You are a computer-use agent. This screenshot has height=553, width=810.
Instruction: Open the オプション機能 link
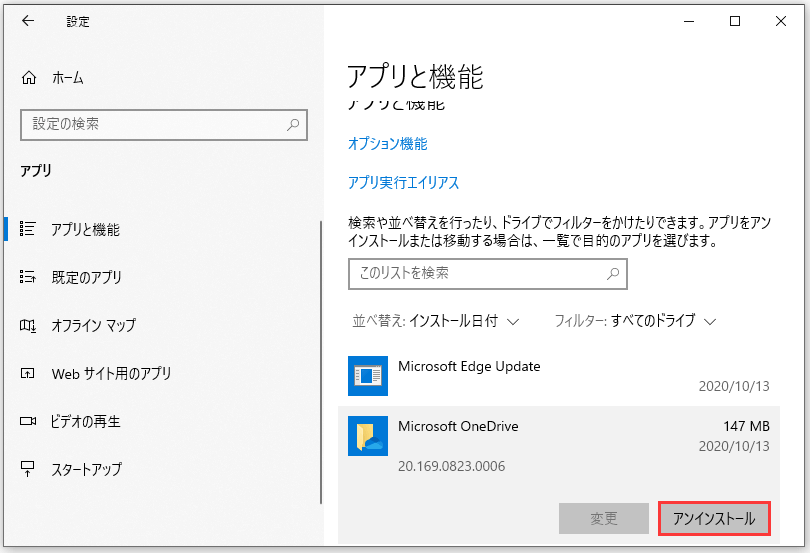point(387,144)
